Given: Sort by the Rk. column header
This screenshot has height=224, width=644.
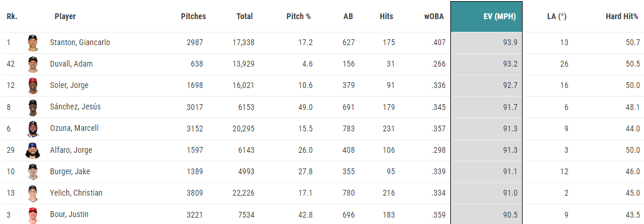Looking at the screenshot, I should [12, 16].
